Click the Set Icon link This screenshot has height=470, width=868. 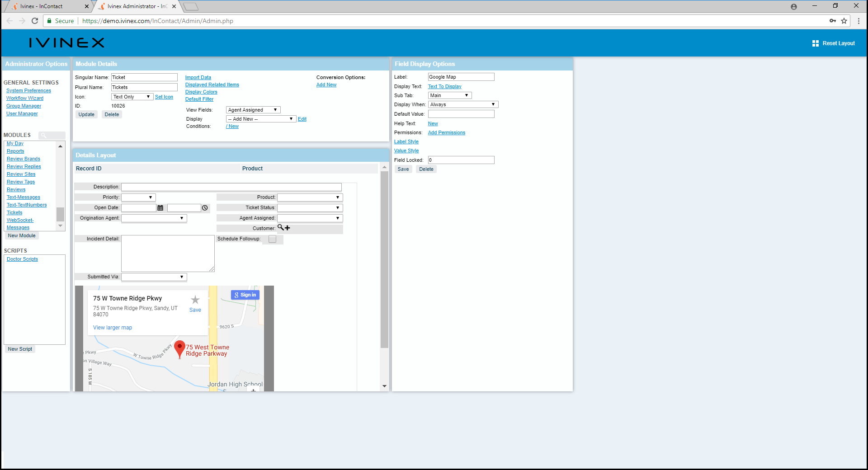[x=164, y=97]
